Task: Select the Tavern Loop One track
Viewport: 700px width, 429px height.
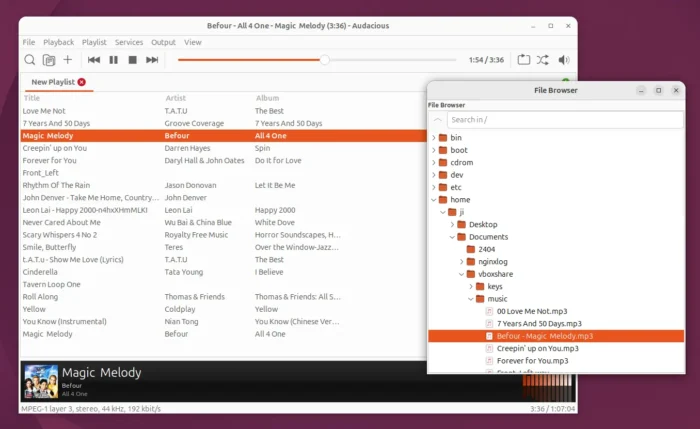Action: pos(223,284)
